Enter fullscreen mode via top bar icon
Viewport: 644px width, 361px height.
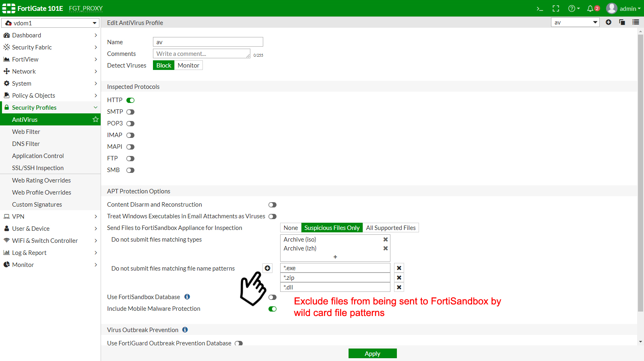pyautogui.click(x=556, y=8)
